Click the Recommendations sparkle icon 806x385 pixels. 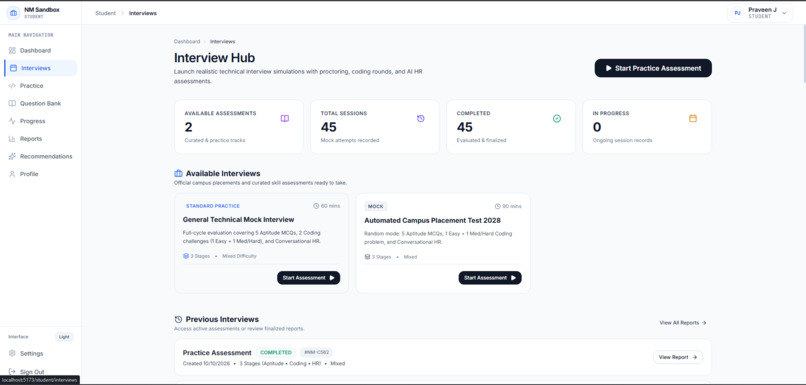point(12,156)
